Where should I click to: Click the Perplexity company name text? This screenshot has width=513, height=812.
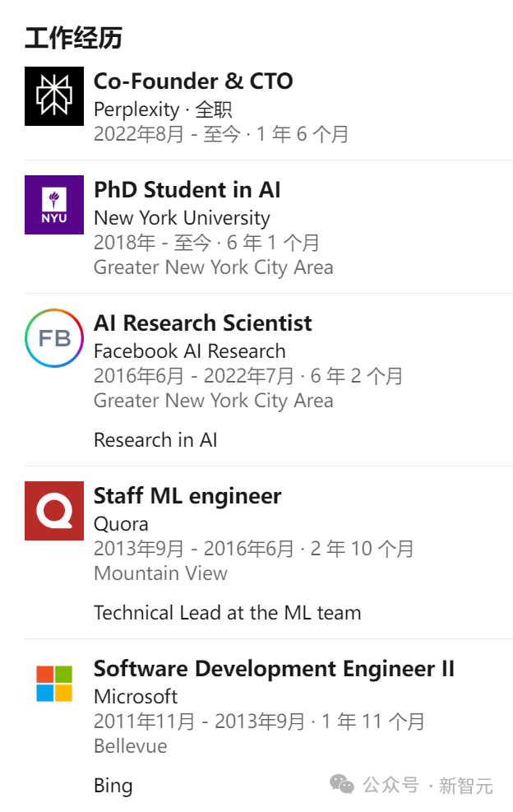[x=136, y=109]
